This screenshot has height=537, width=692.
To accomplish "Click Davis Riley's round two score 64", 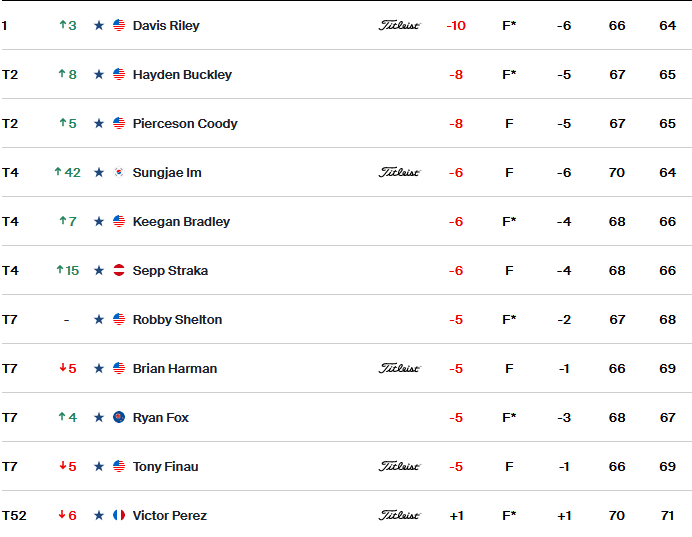I will tap(667, 26).
